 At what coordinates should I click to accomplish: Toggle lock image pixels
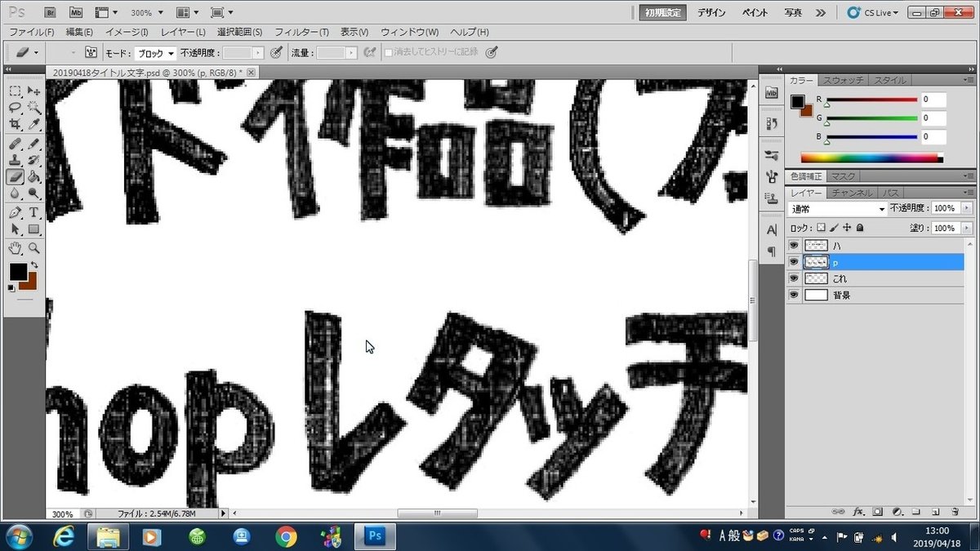(x=834, y=229)
